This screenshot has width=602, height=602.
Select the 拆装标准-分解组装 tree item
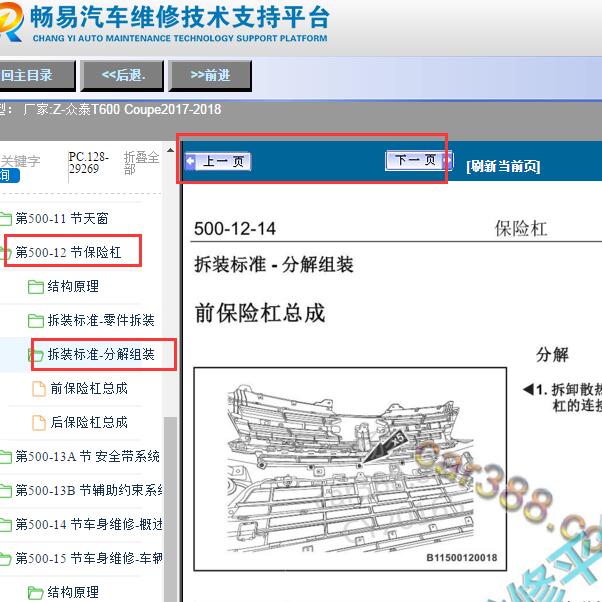[x=101, y=354]
